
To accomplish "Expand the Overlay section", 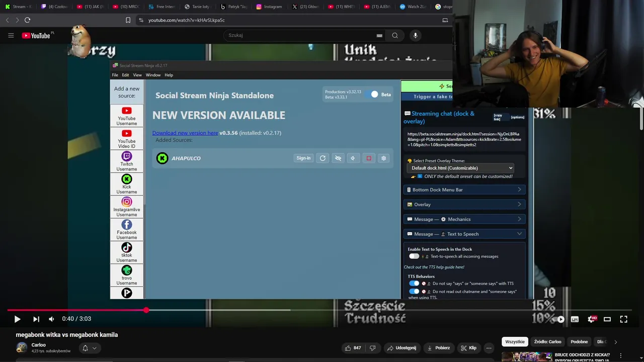I will 464,205.
